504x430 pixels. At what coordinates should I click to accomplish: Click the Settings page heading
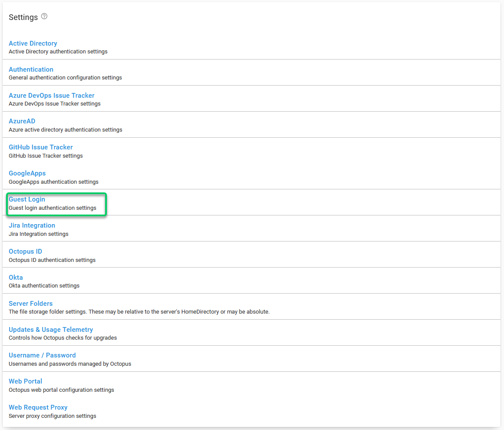click(23, 17)
